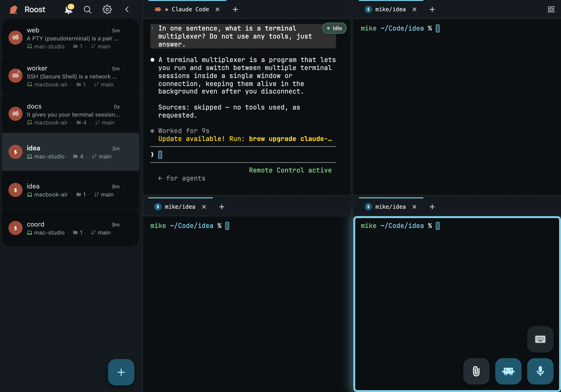Select the bottom-right mike/idea tab
This screenshot has height=392, width=561.
click(390, 207)
